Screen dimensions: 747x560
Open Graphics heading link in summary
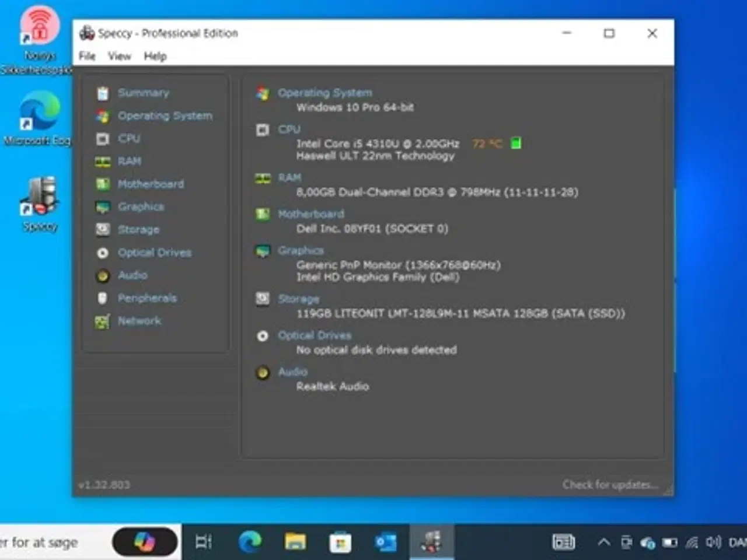point(301,250)
